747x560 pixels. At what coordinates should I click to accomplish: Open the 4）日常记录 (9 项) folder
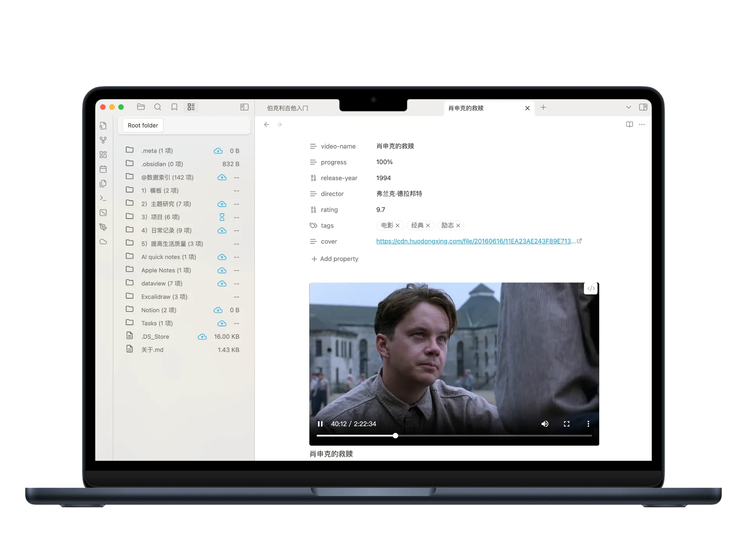pos(182,230)
